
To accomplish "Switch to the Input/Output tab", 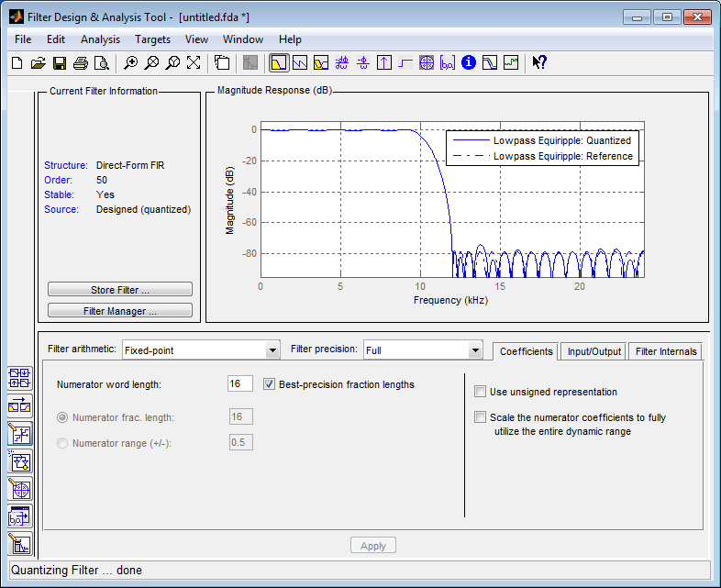I will point(594,351).
